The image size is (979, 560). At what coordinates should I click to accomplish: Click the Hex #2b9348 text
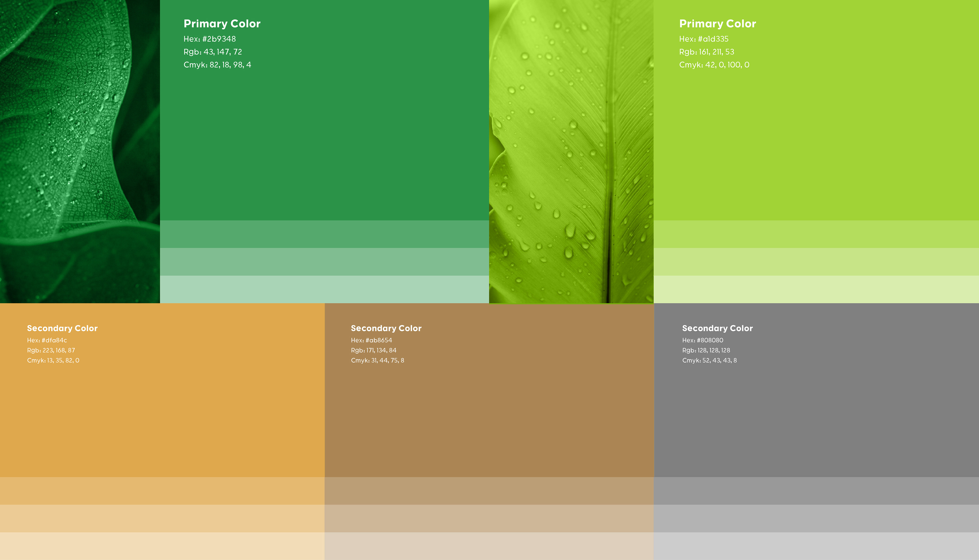210,39
